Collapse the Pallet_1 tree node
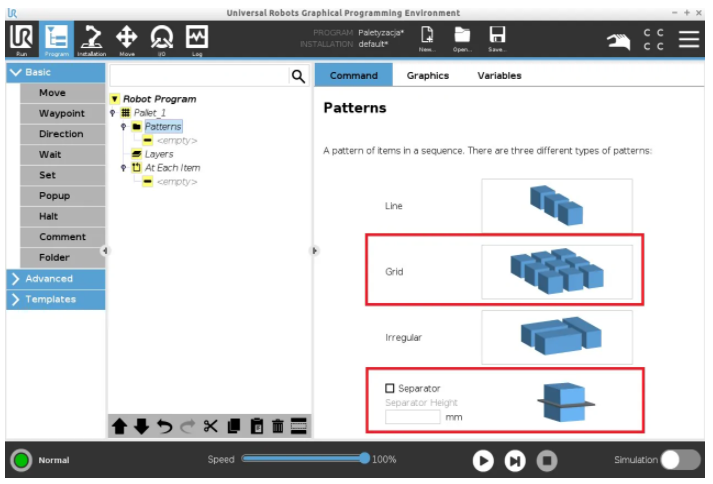713x484 pixels. (113, 113)
